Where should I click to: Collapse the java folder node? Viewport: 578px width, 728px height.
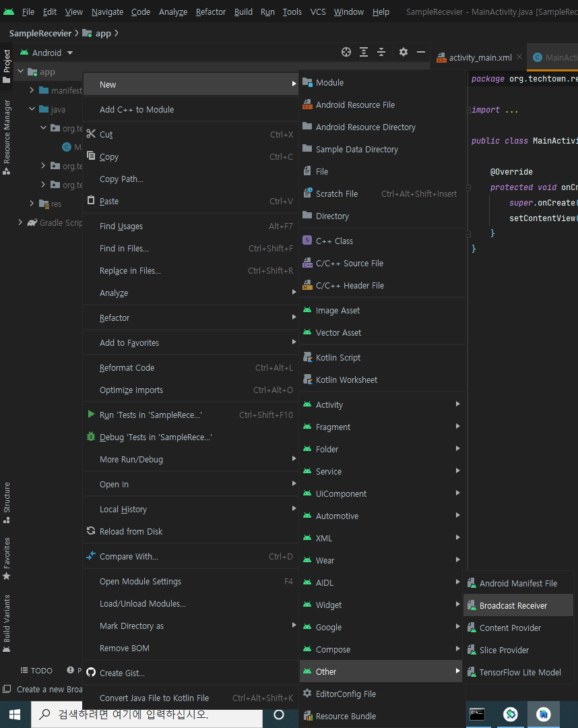(32, 109)
